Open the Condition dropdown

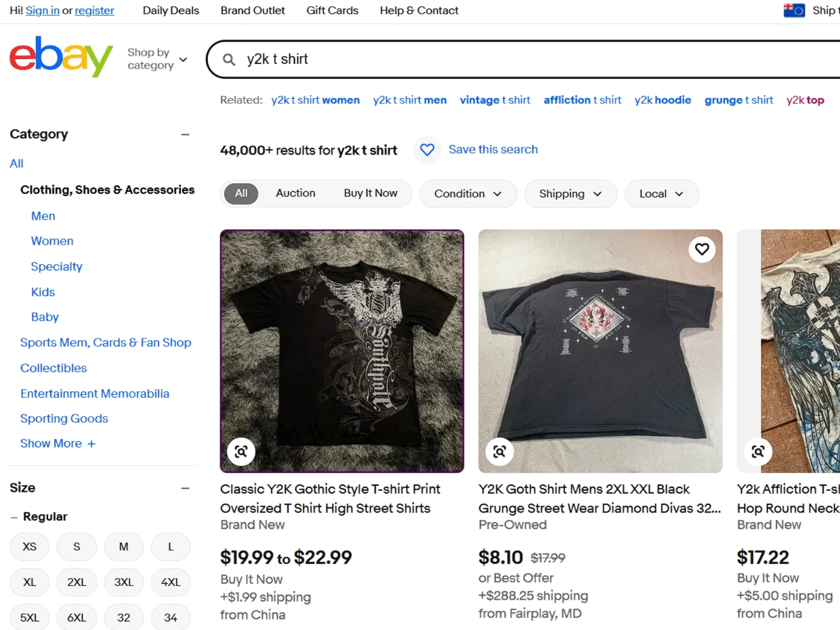point(468,193)
